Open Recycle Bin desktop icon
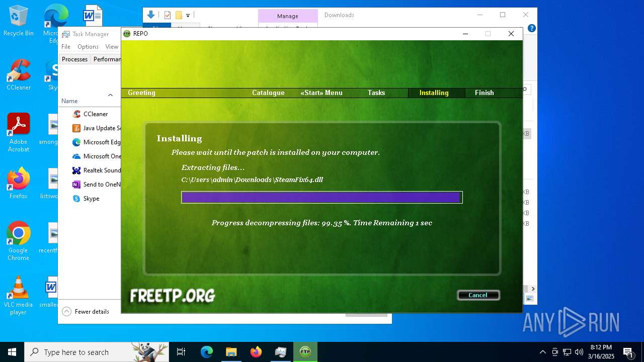The width and height of the screenshot is (644, 362). tap(19, 21)
